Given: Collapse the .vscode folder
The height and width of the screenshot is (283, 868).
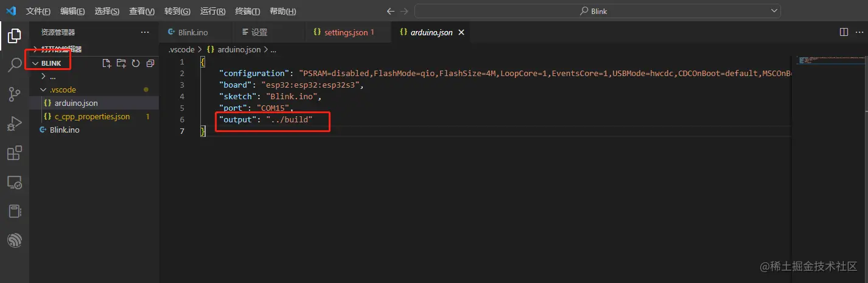Looking at the screenshot, I should (x=63, y=89).
